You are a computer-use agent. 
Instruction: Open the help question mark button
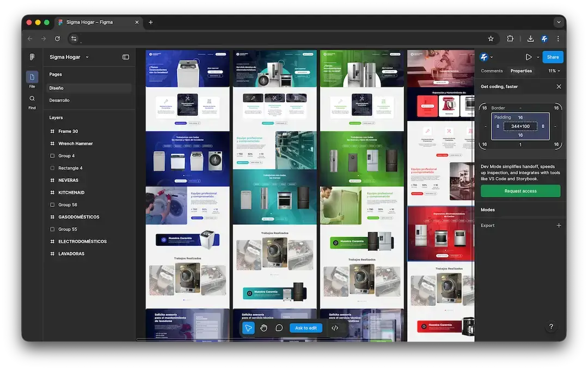pos(551,326)
